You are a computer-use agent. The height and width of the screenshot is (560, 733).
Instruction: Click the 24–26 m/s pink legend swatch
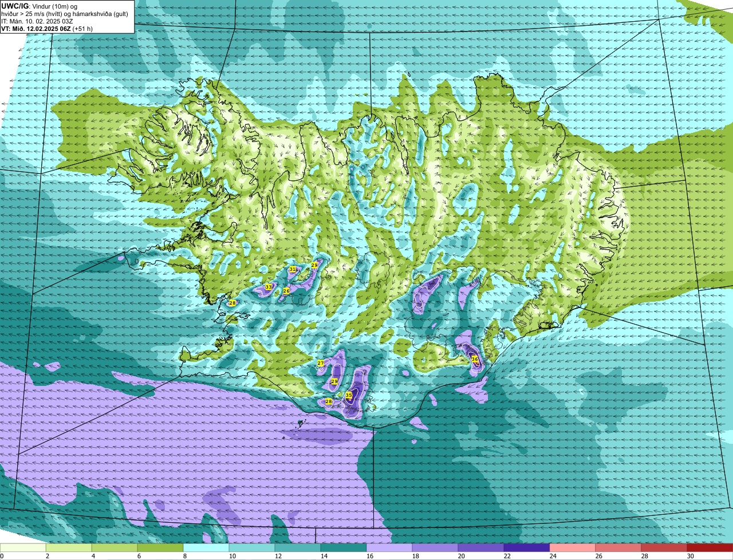[573, 548]
